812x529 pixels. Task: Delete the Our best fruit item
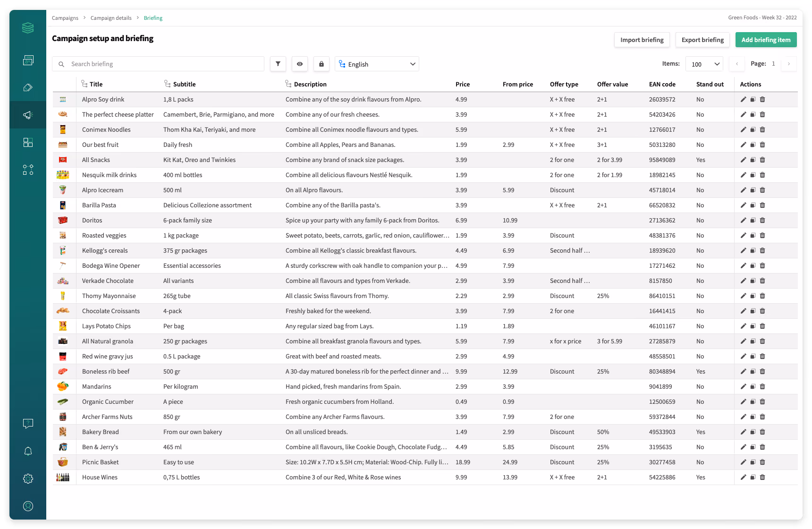coord(762,145)
